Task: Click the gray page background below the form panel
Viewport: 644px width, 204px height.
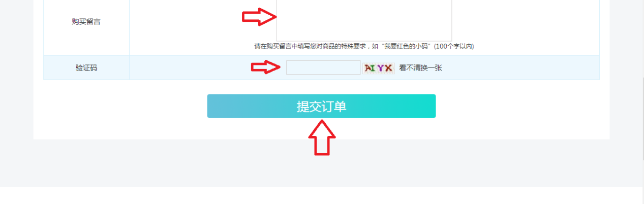Action: pyautogui.click(x=321, y=162)
